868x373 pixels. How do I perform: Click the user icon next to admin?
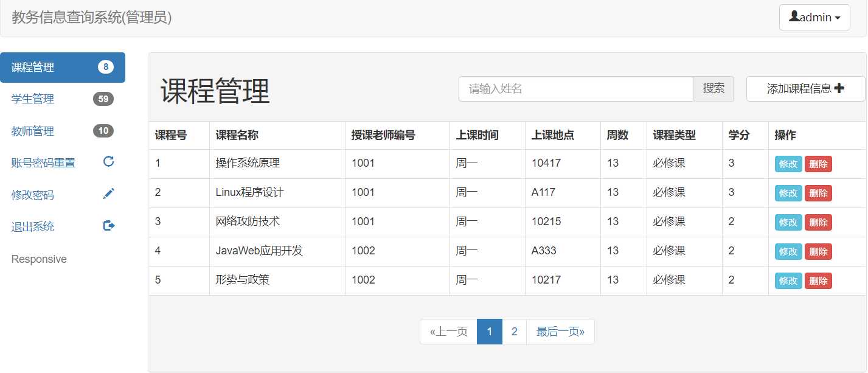pyautogui.click(x=794, y=17)
